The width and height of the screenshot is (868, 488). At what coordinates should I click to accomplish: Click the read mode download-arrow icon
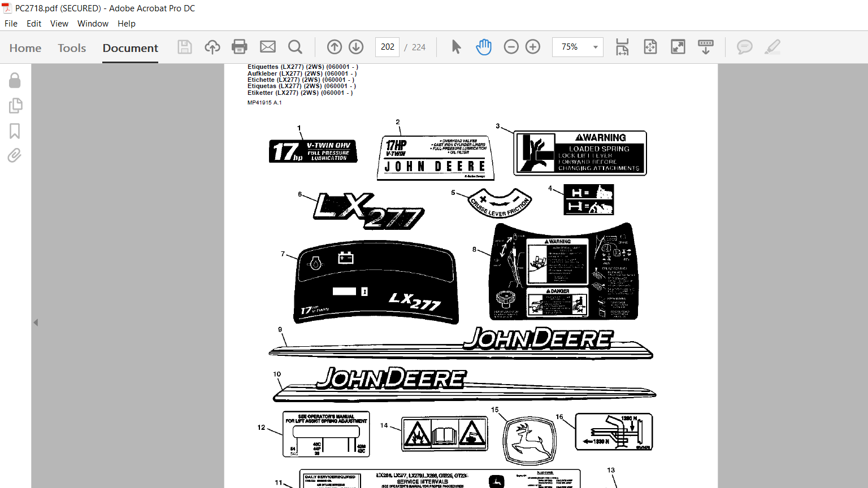706,47
